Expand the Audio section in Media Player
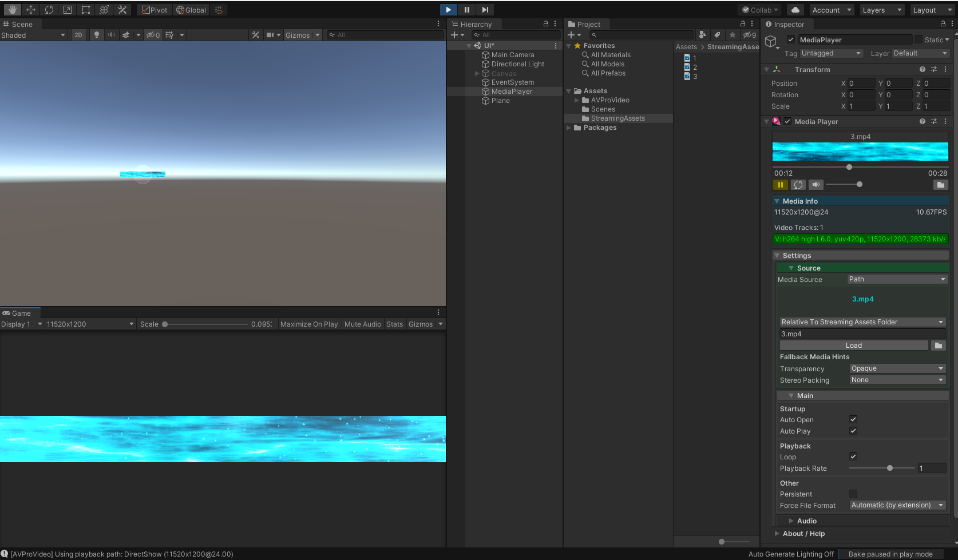The image size is (958, 560). click(806, 521)
